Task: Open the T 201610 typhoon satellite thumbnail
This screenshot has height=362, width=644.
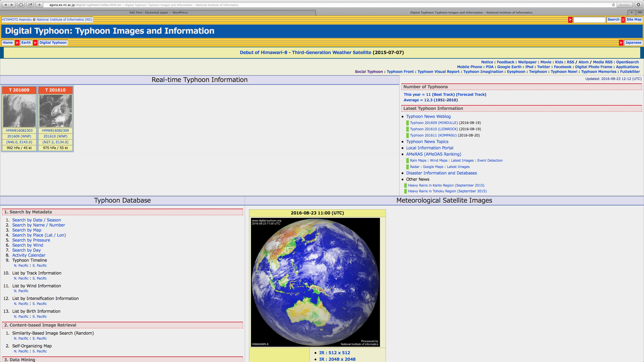Action: point(56,111)
